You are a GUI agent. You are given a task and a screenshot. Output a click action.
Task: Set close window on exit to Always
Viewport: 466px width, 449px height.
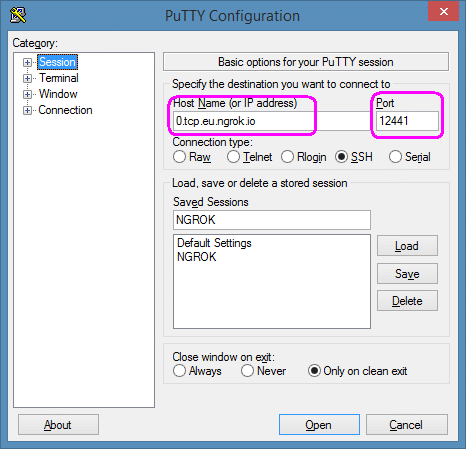[179, 371]
